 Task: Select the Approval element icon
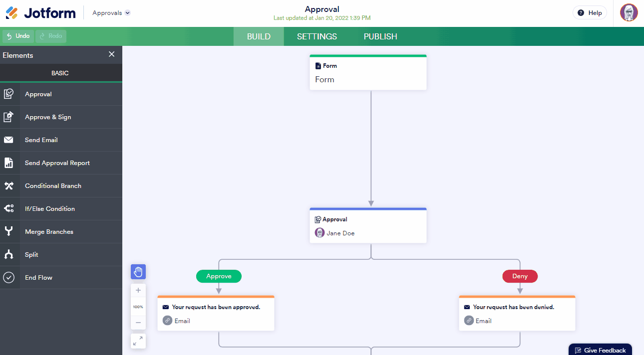[x=9, y=94]
